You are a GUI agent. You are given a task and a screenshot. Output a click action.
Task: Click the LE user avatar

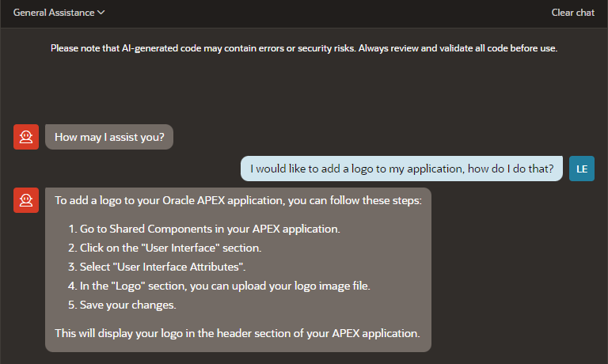point(582,169)
